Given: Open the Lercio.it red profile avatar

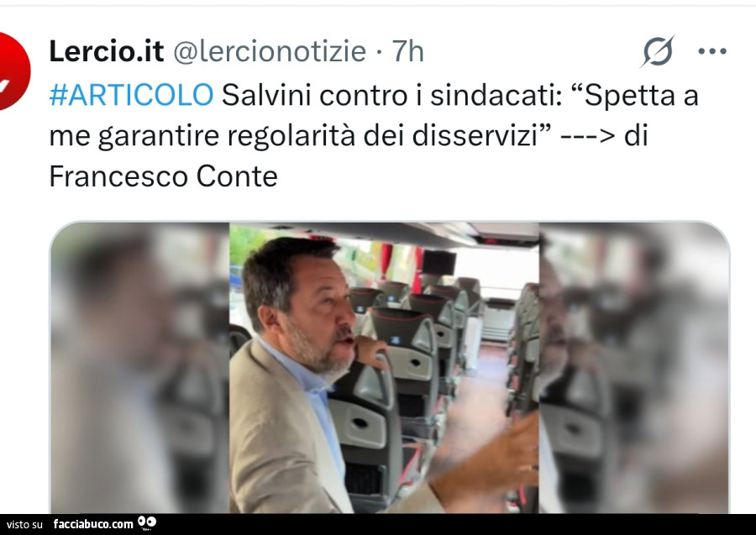Looking at the screenshot, I should tap(13, 71).
